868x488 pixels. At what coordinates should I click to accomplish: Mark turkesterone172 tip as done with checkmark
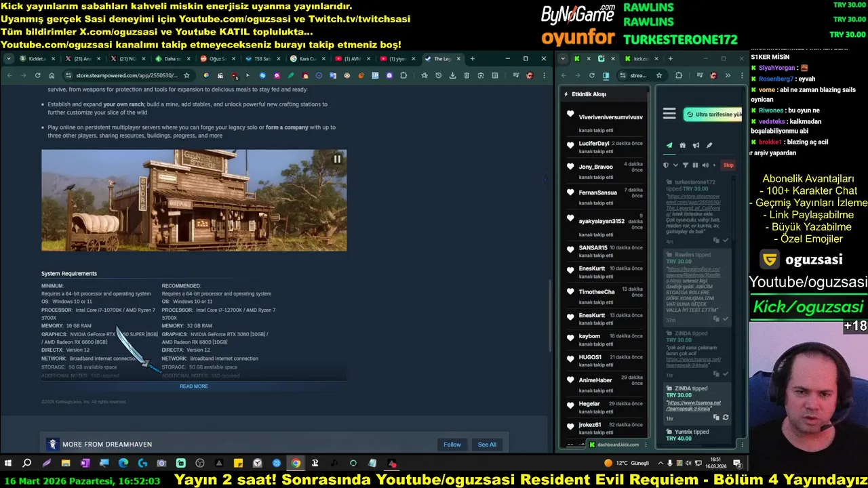(x=726, y=241)
